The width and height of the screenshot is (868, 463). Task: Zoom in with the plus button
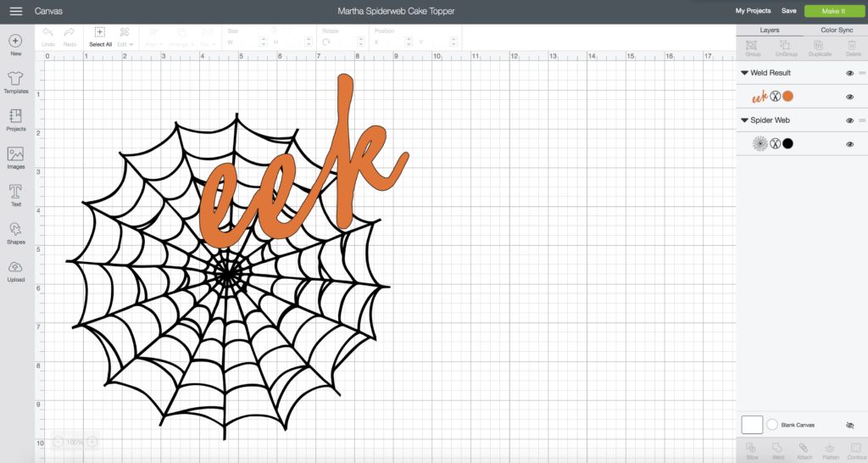coord(92,442)
